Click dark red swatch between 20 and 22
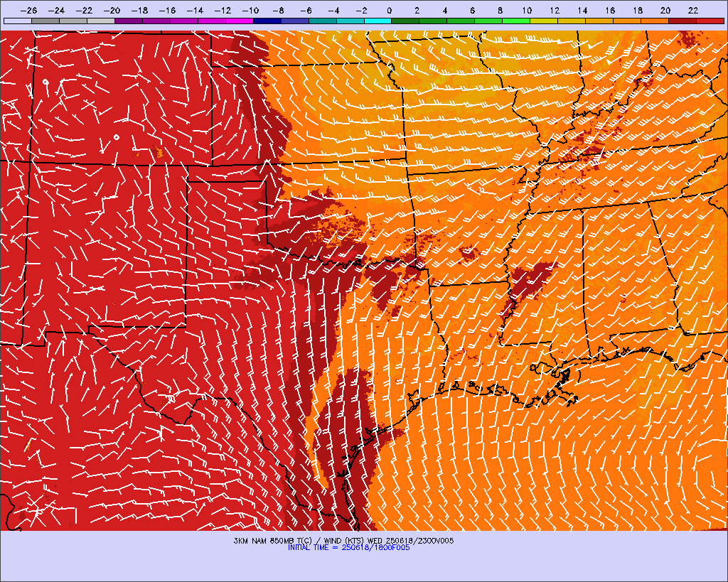This screenshot has width=728, height=582. [682, 21]
